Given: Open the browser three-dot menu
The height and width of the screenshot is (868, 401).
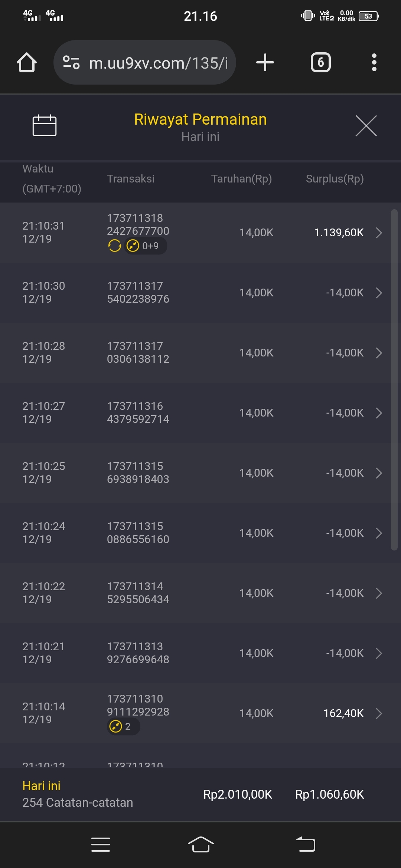Looking at the screenshot, I should click(x=374, y=62).
